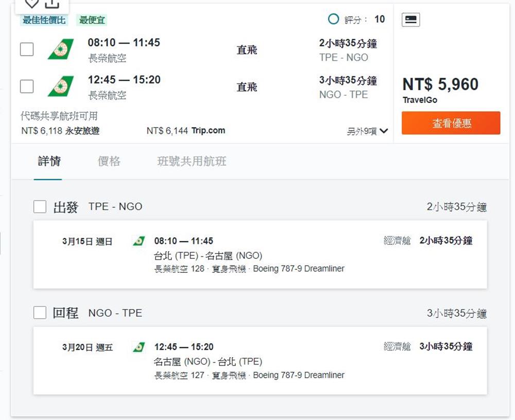The image size is (515, 420).
Task: Click the rating circle icon next to 評分
Action: click(x=334, y=20)
